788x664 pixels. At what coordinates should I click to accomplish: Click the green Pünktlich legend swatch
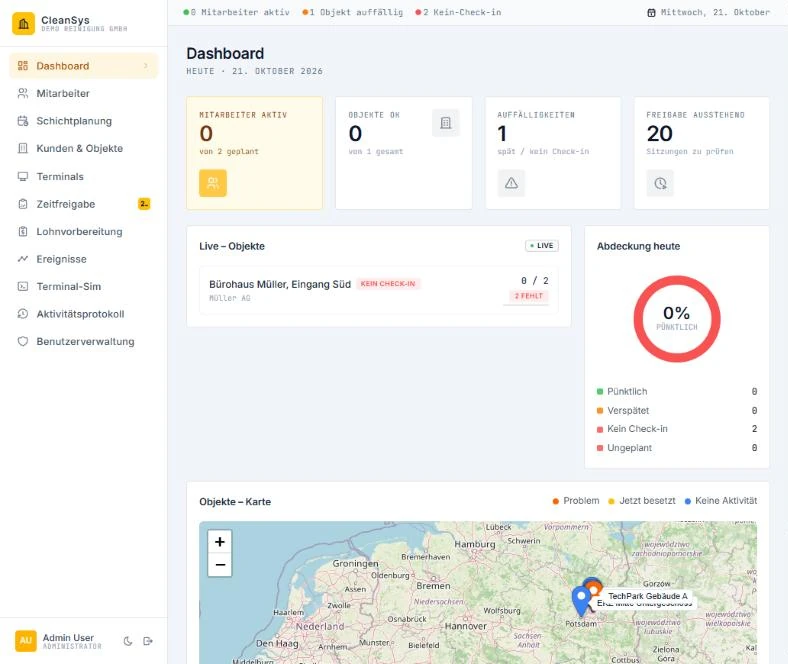(600, 392)
